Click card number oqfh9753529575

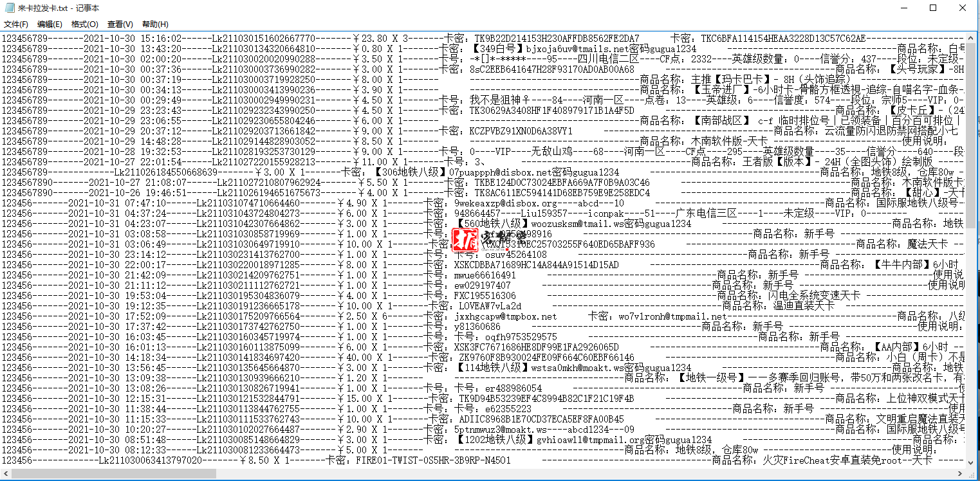tap(521, 337)
